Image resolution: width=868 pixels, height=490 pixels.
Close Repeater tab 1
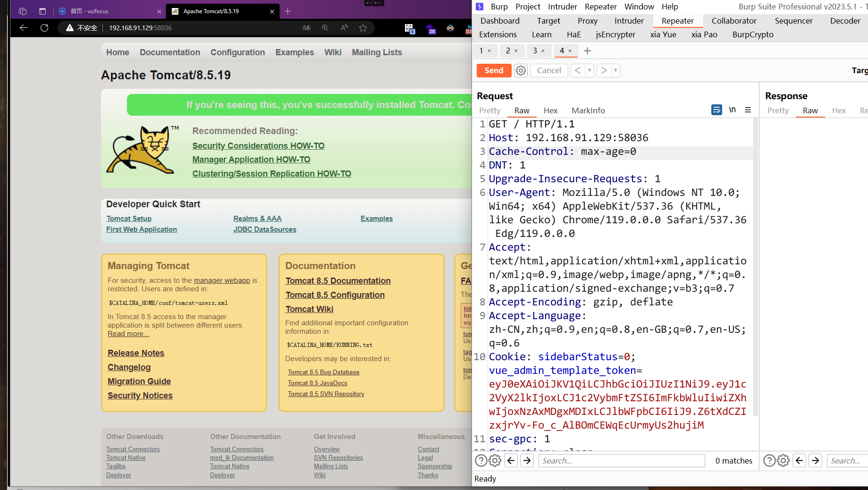(x=489, y=51)
